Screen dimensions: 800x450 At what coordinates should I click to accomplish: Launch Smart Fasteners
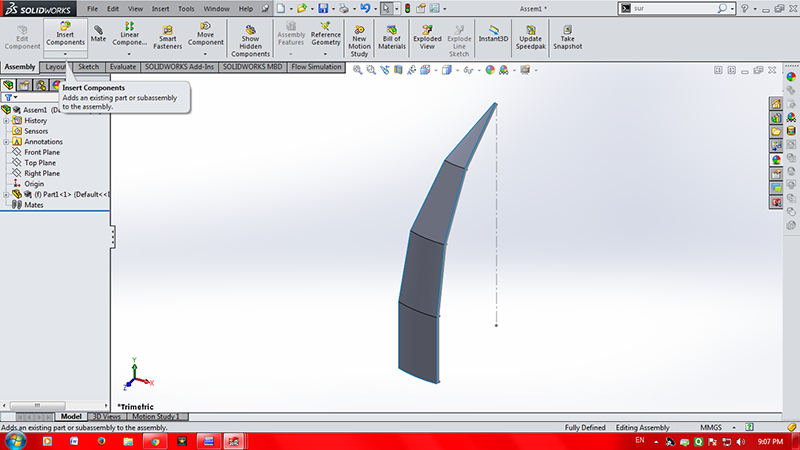click(167, 38)
